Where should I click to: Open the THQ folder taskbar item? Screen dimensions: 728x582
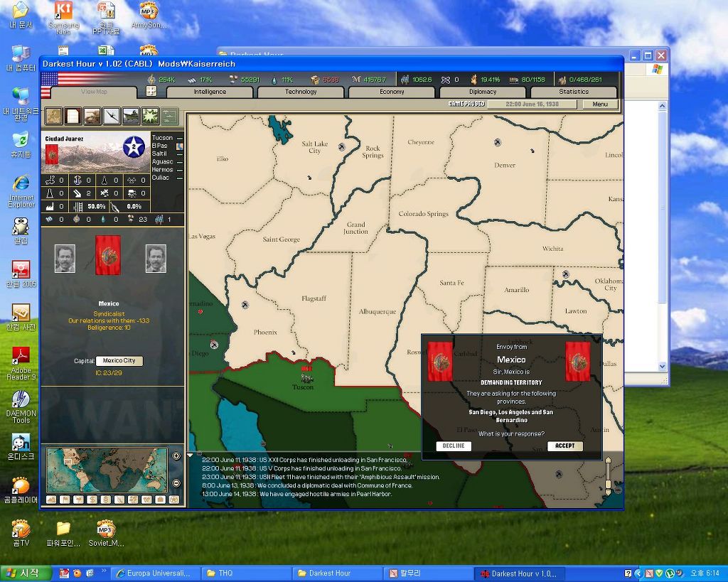tap(247, 573)
